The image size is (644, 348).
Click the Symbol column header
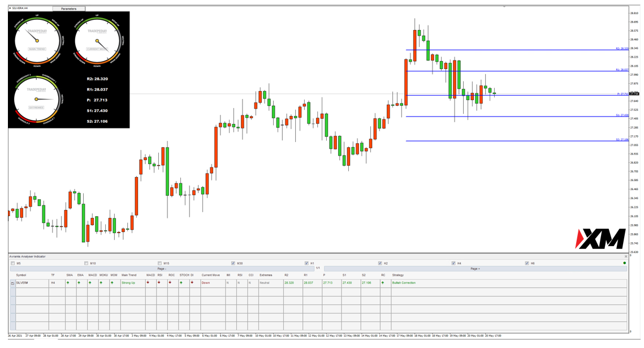point(21,275)
